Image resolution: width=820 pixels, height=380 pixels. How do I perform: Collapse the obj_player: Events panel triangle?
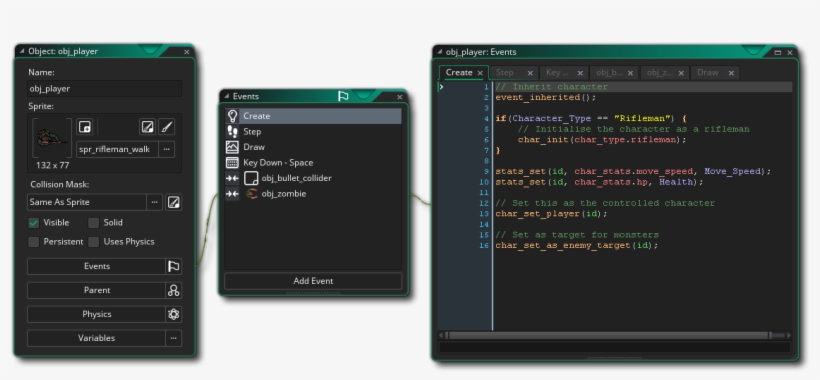[x=439, y=52]
